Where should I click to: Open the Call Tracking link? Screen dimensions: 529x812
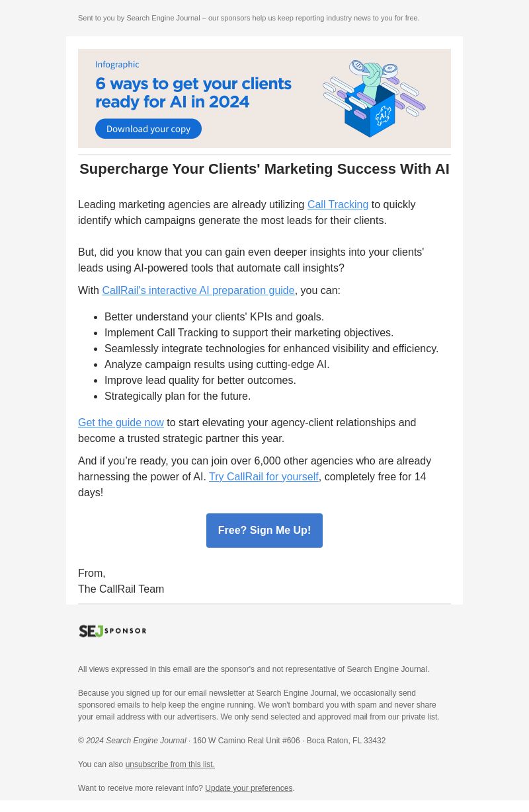pyautogui.click(x=338, y=205)
